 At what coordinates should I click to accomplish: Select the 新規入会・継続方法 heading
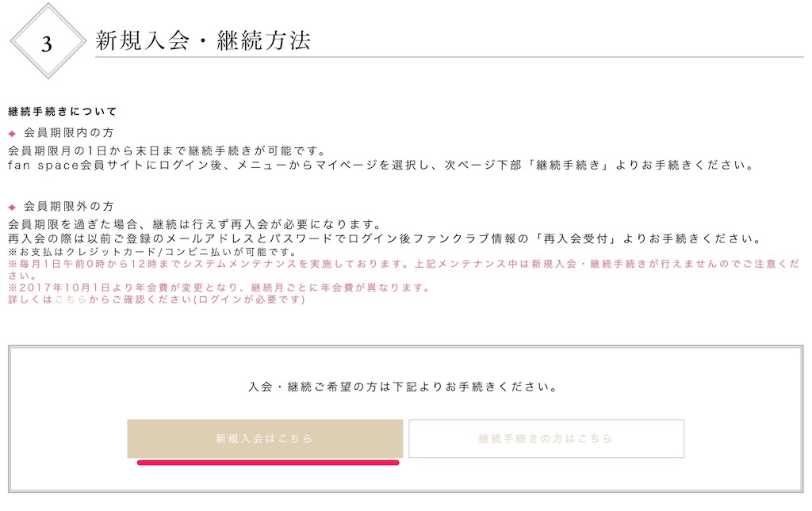[x=203, y=40]
